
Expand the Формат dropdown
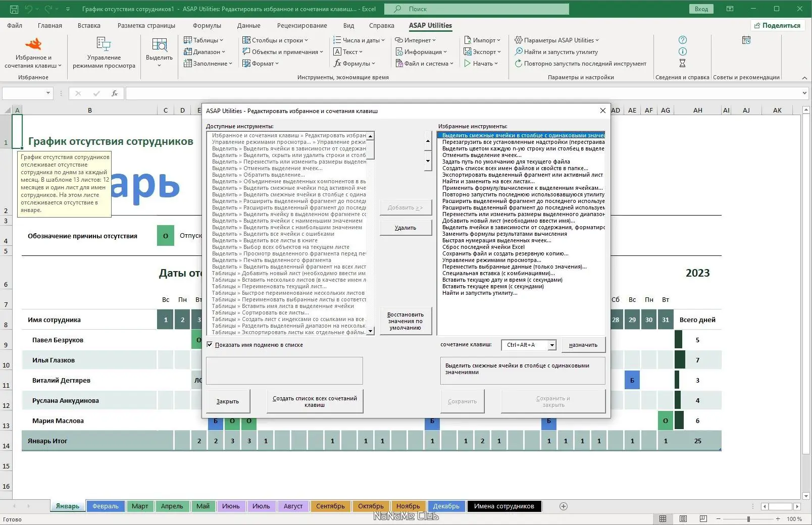[x=261, y=64]
